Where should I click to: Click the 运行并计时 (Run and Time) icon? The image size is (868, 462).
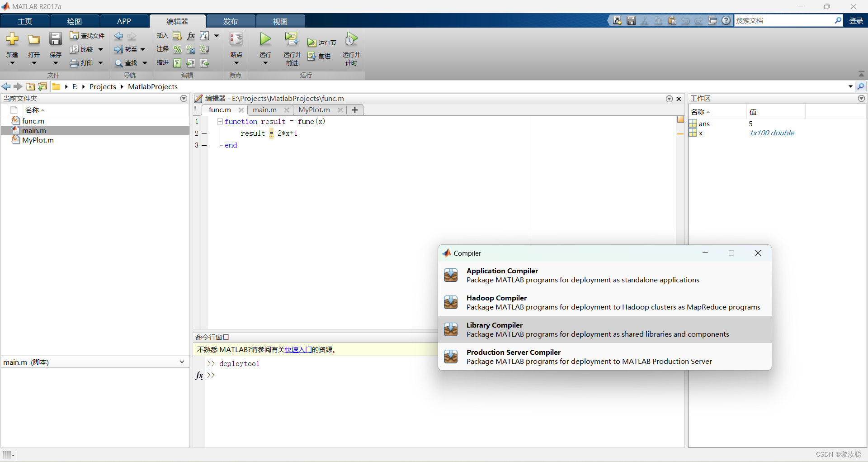click(x=351, y=39)
